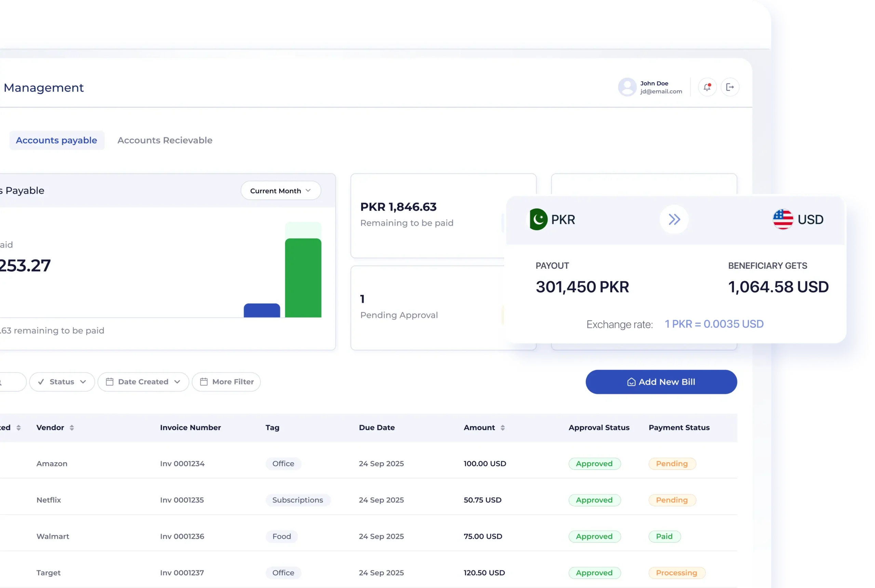Select the Subscriptions tag on Netflix row
Viewport: 875px width, 588px height.
(297, 500)
